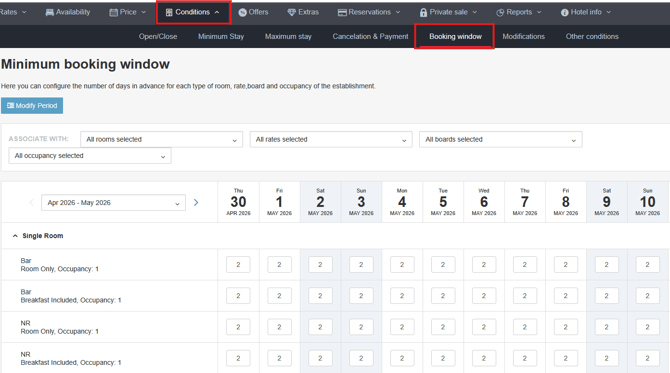Image resolution: width=670 pixels, height=373 pixels.
Task: Open the Other conditions tab
Action: (x=592, y=36)
